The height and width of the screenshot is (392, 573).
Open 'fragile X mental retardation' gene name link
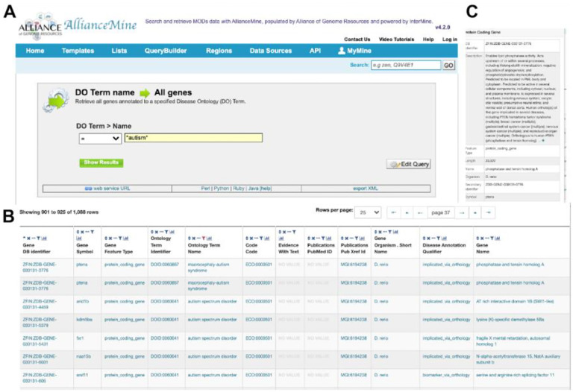[x=513, y=341]
